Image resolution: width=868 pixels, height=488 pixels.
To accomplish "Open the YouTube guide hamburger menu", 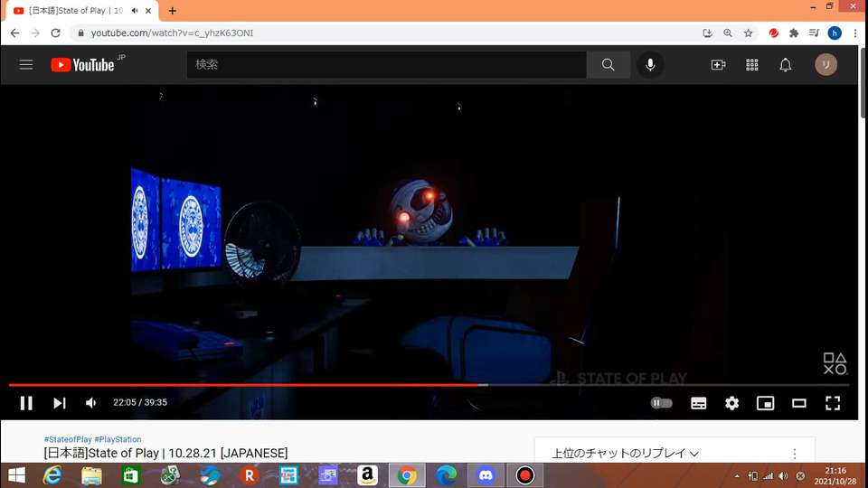I will [x=26, y=65].
